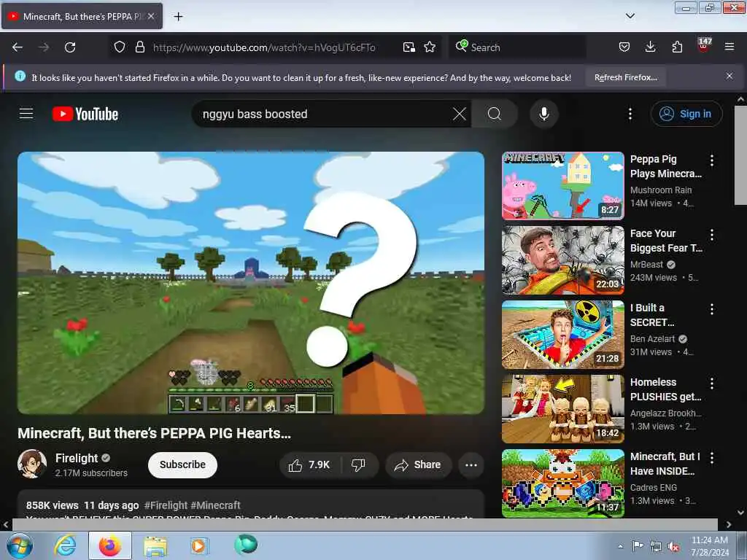Open the I Built a SECRET thumbnail
Screen dimensions: 747x560
pyautogui.click(x=562, y=334)
